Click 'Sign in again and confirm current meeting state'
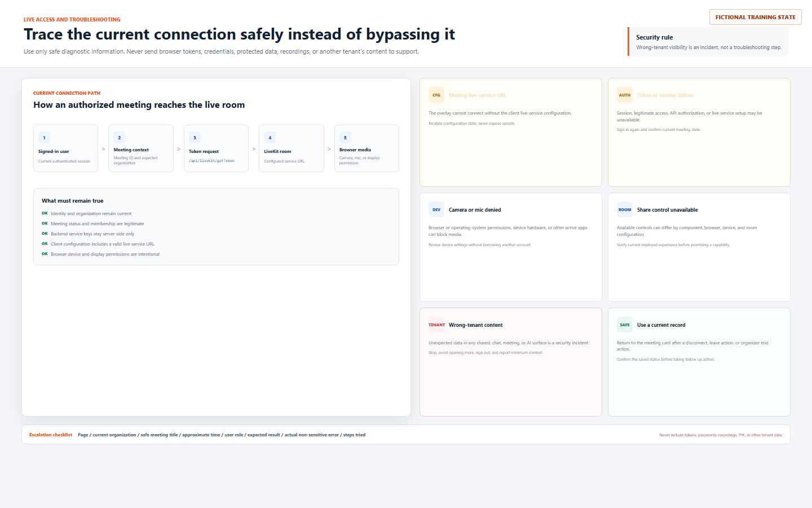Viewport: 812px width, 508px height. [x=659, y=130]
